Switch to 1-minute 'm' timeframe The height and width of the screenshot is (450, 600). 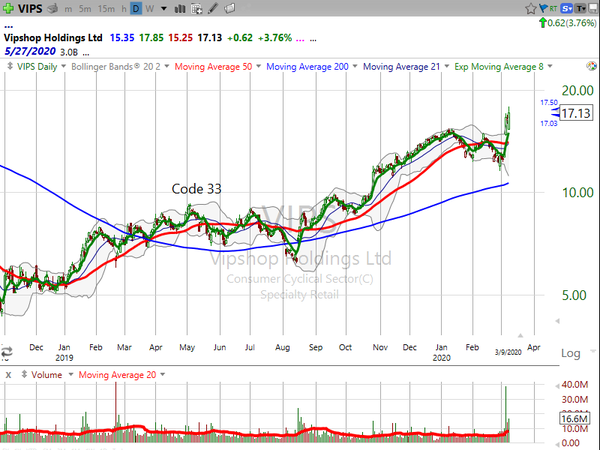[x=68, y=8]
